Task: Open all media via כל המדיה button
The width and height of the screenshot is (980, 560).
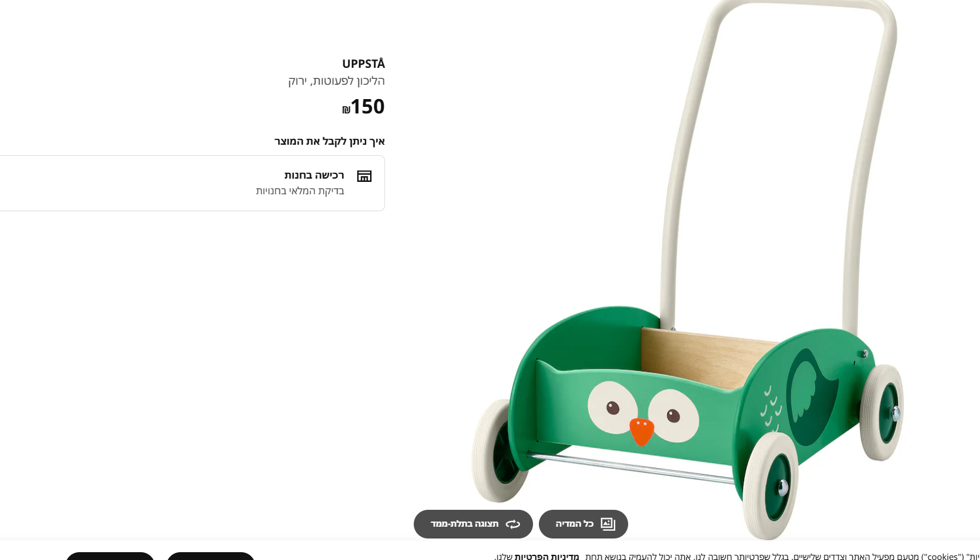Action: point(583,524)
